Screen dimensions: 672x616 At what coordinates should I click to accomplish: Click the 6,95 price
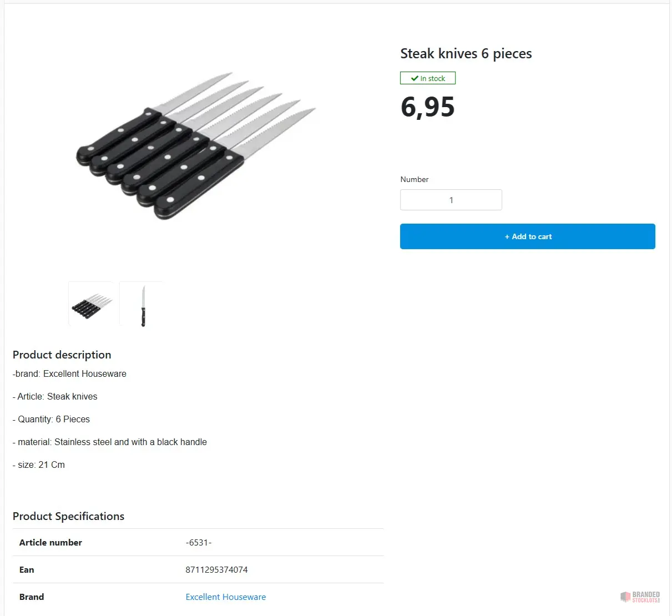point(427,107)
